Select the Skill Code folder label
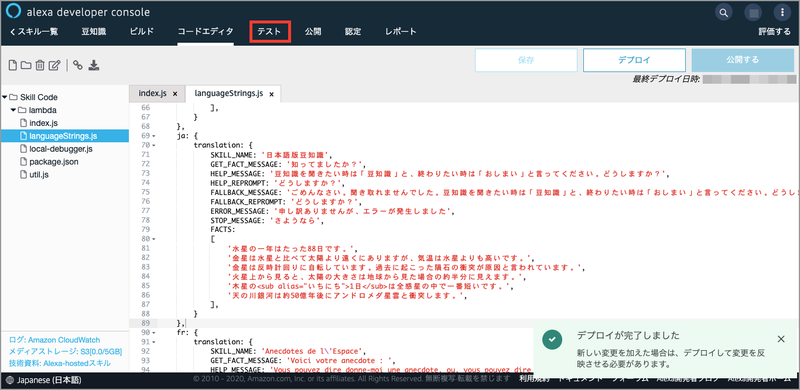800x390 pixels. (39, 97)
